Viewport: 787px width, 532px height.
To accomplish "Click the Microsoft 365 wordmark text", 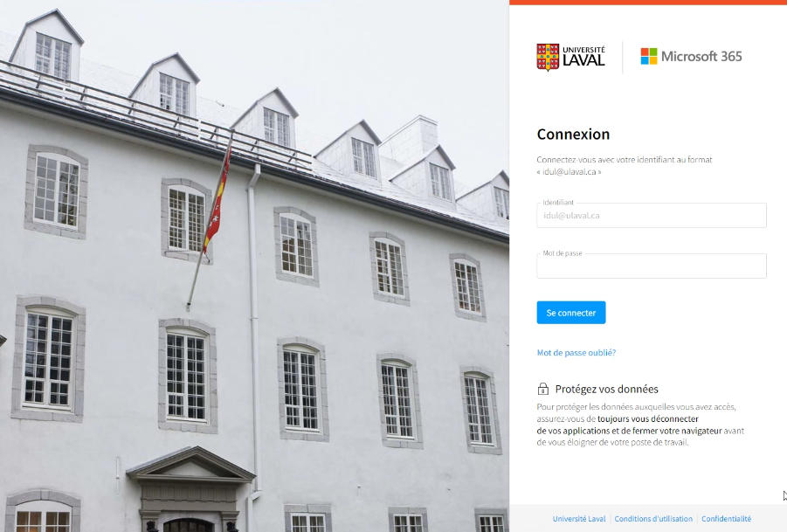I will tap(701, 56).
